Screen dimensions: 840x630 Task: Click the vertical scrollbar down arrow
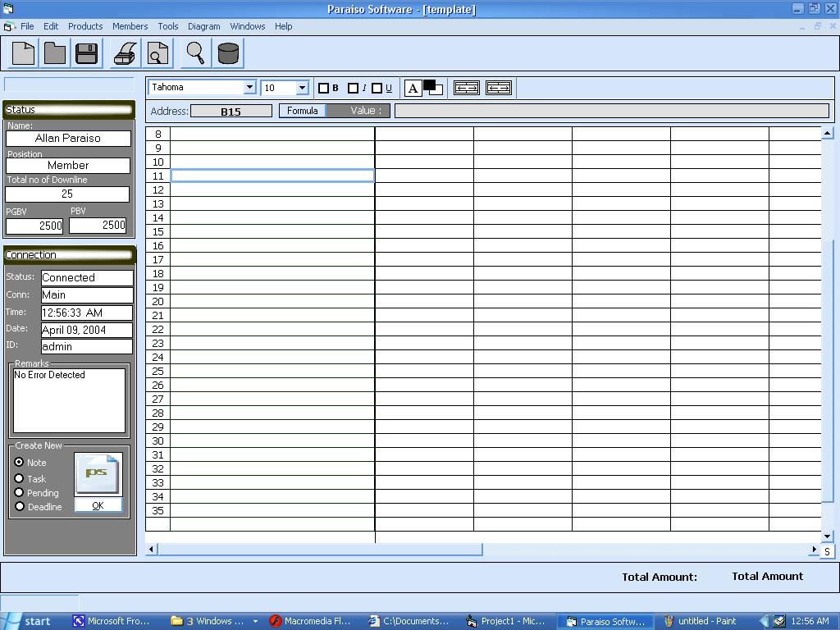tap(827, 536)
